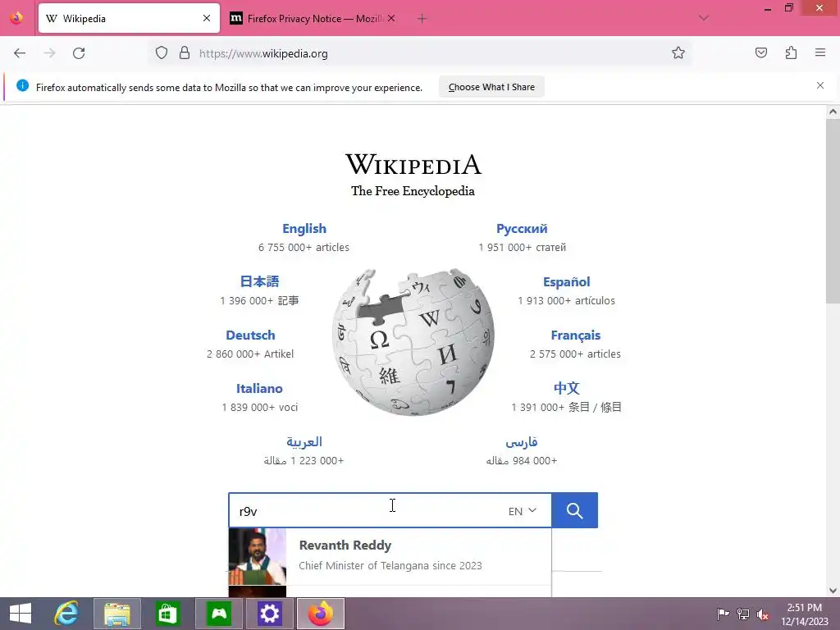Bookmark this page with the star icon

point(678,53)
